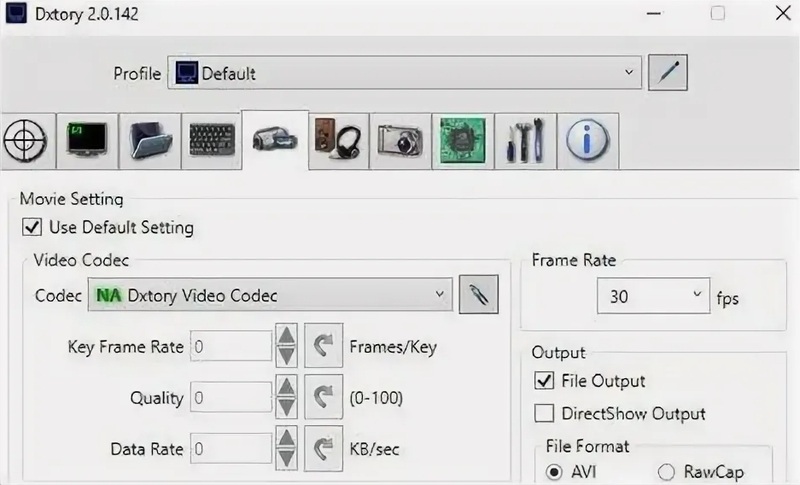The height and width of the screenshot is (485, 800).
Task: Select the keyboard Hotkey tab
Action: (212, 141)
